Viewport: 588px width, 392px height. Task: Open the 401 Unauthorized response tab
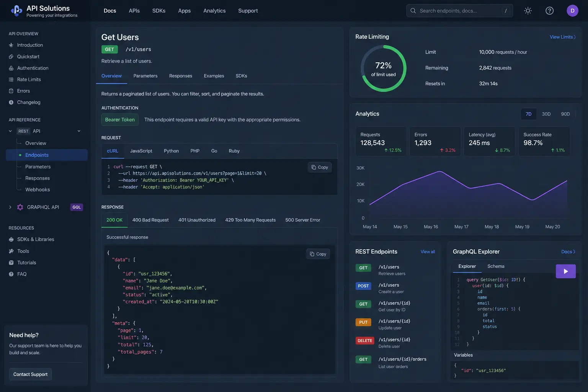197,220
